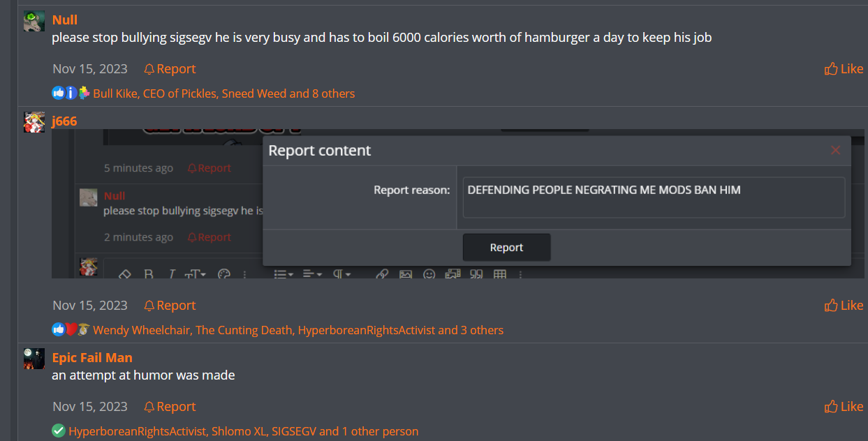Click the heart reaction icon under j666's post
868x441 pixels.
[x=71, y=329]
